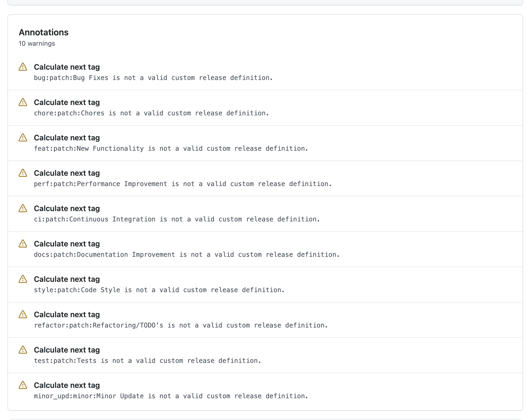This screenshot has width=528, height=420.
Task: Open Calculate next tag link above bug:patch
Action: point(67,67)
